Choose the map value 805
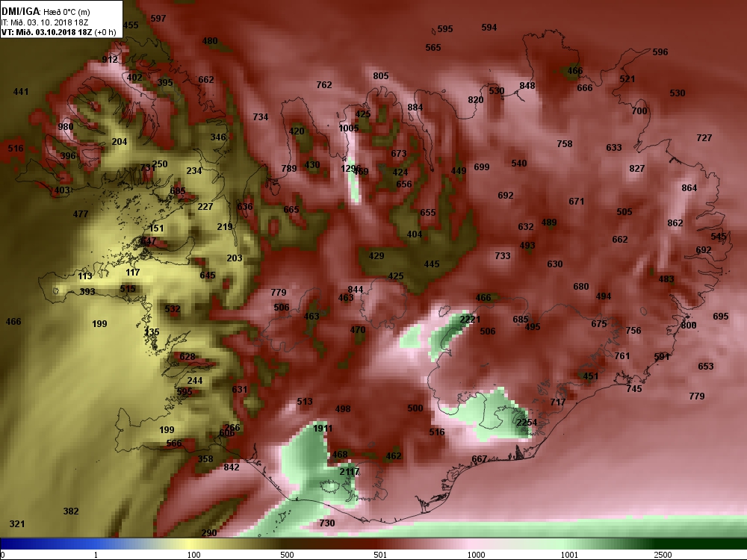747x560 pixels. tap(381, 75)
